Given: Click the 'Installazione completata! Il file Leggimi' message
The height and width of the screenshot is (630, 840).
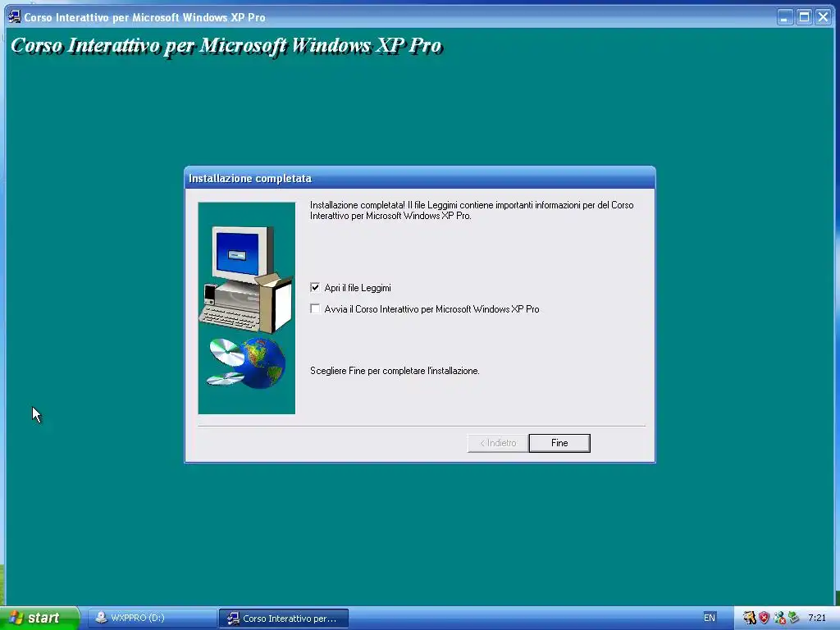Looking at the screenshot, I should coord(472,211).
